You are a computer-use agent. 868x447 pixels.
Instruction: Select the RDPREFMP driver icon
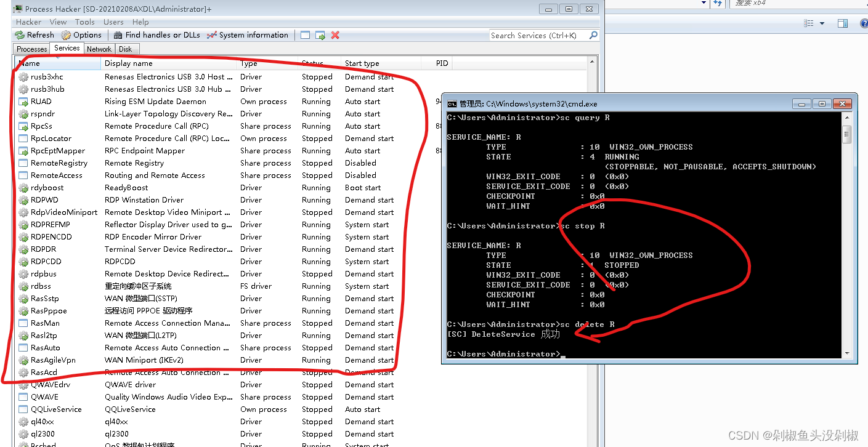pyautogui.click(x=23, y=225)
